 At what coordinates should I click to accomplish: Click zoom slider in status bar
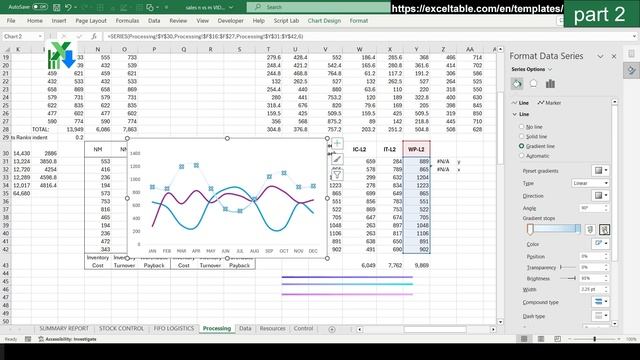pos(595,339)
